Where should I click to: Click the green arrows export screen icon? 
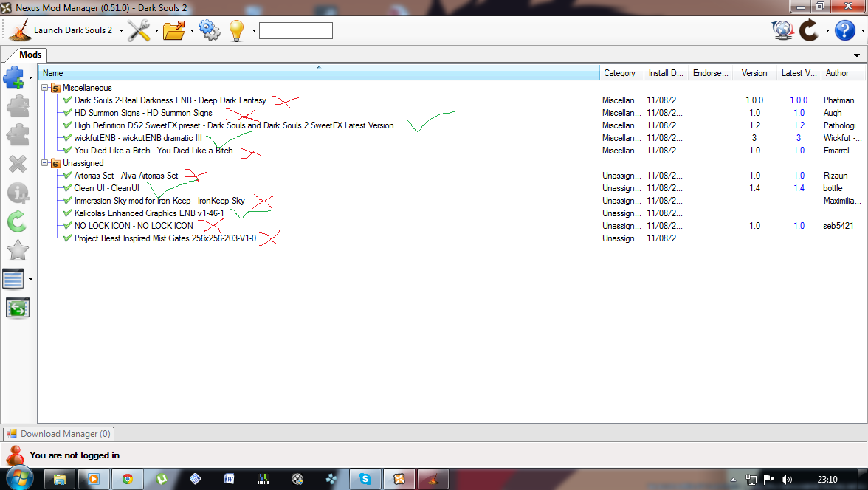17,308
